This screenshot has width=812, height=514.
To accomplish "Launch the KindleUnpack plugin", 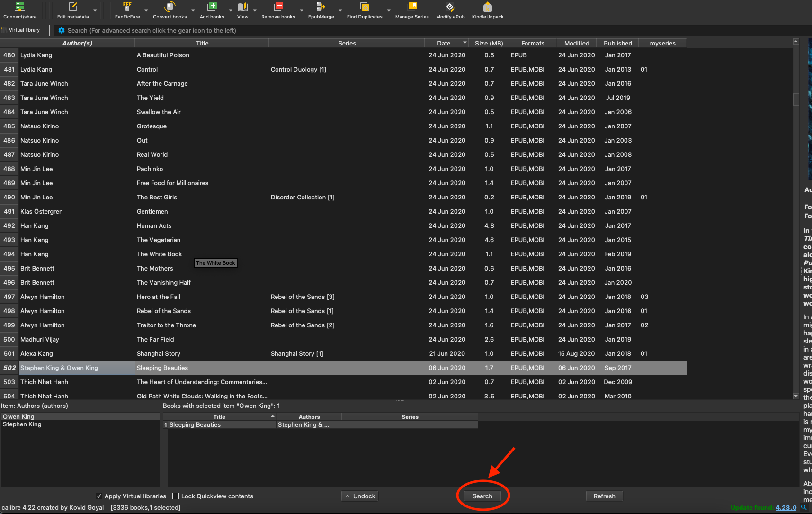I will pos(488,10).
